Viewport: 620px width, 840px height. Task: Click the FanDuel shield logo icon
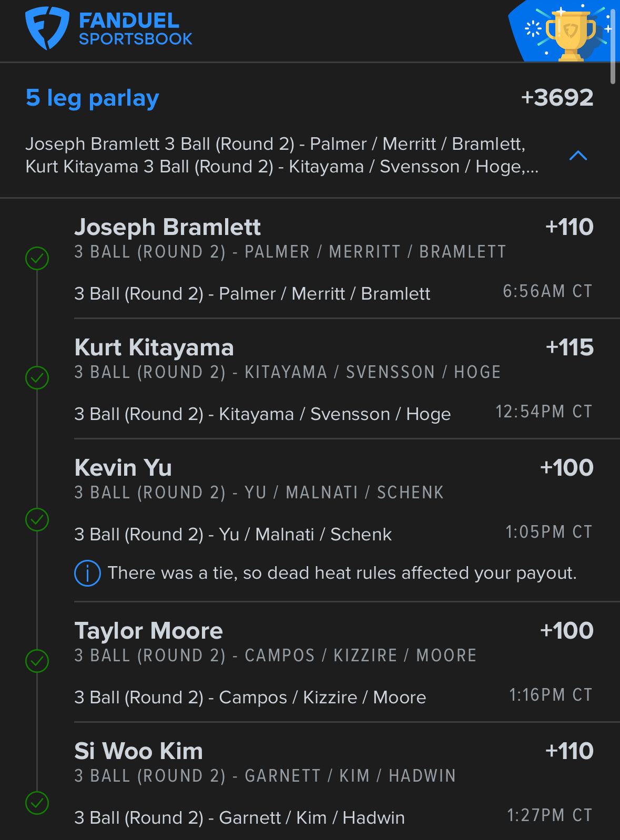point(47,28)
